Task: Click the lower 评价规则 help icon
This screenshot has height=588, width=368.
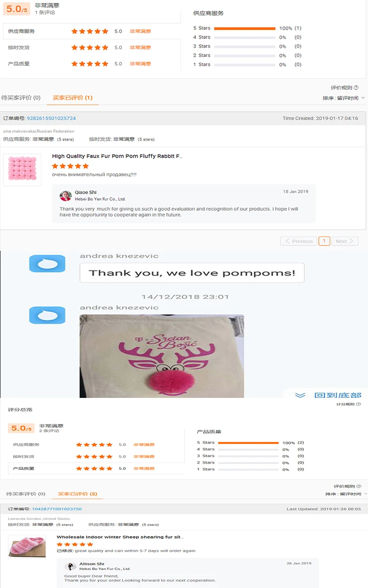Action: click(x=359, y=404)
